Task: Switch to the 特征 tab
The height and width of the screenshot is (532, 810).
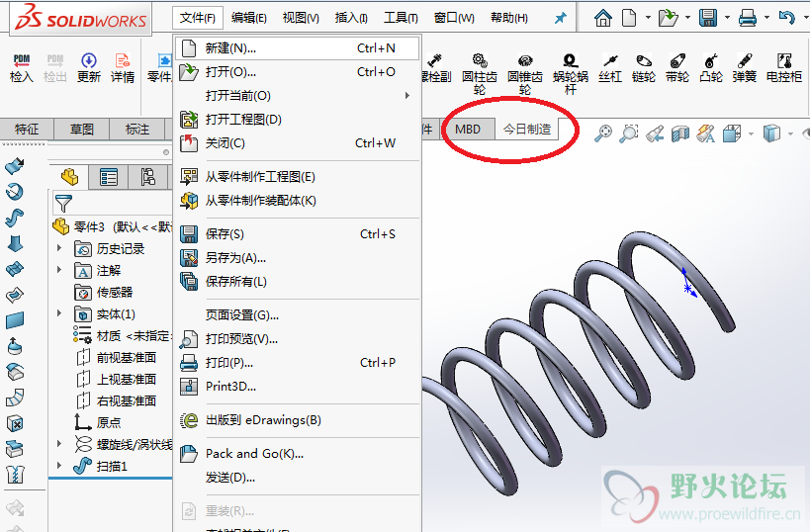Action: point(27,130)
